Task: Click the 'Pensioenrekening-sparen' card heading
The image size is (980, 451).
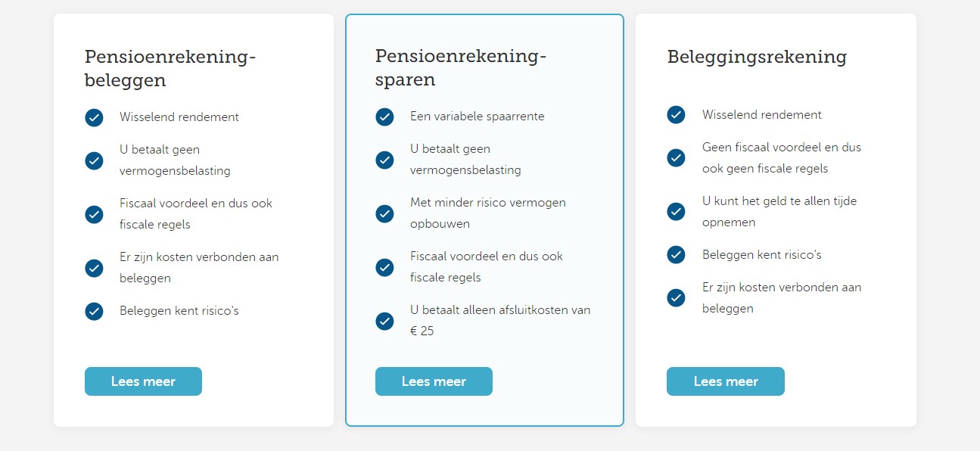Action: pyautogui.click(x=460, y=67)
